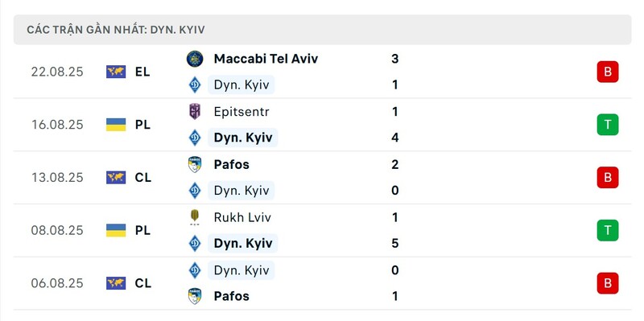Click Pafos crest in the 13.08.25 match
Viewport: 644px width, 321px height.
(195, 165)
